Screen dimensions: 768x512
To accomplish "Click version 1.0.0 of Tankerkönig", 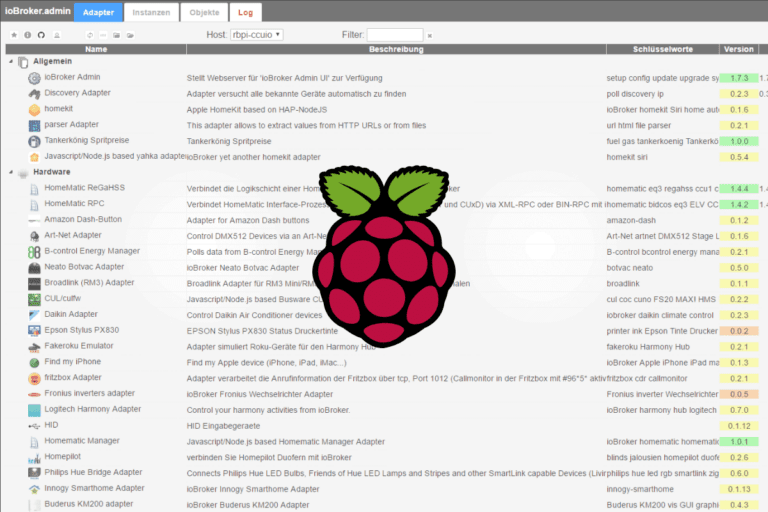I will (x=739, y=141).
